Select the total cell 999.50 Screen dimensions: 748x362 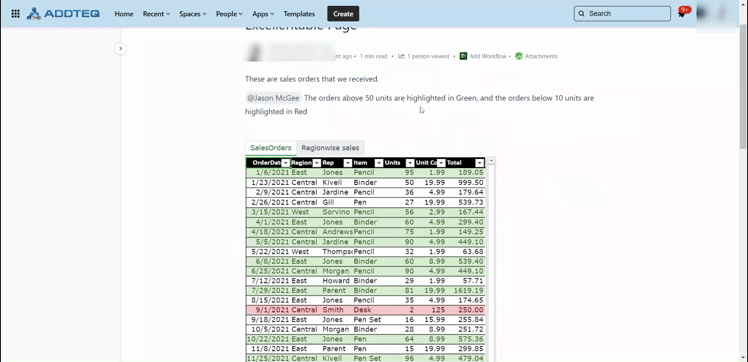pyautogui.click(x=466, y=183)
